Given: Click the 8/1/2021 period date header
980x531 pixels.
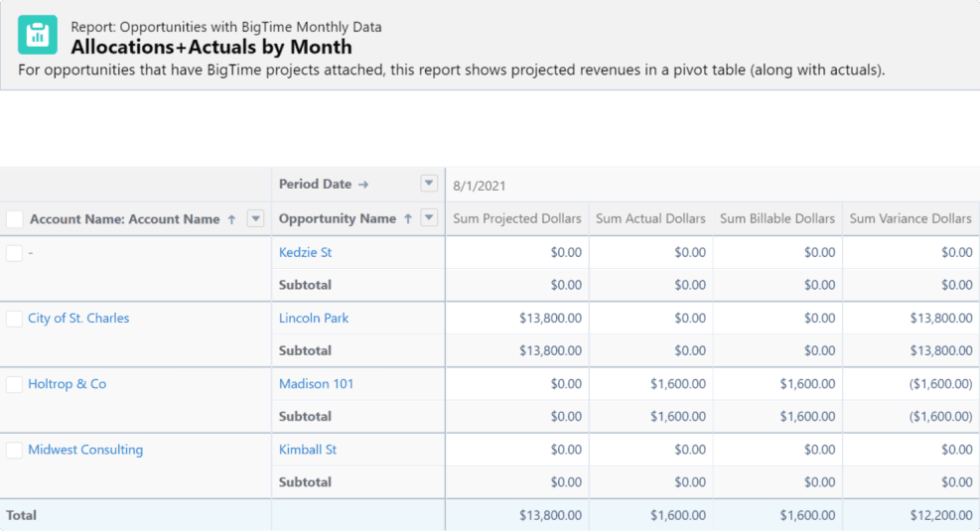Looking at the screenshot, I should point(480,186).
